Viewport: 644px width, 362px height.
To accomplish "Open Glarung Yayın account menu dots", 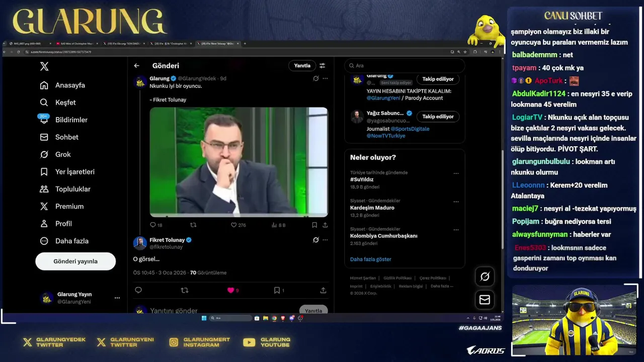I will pyautogui.click(x=117, y=298).
